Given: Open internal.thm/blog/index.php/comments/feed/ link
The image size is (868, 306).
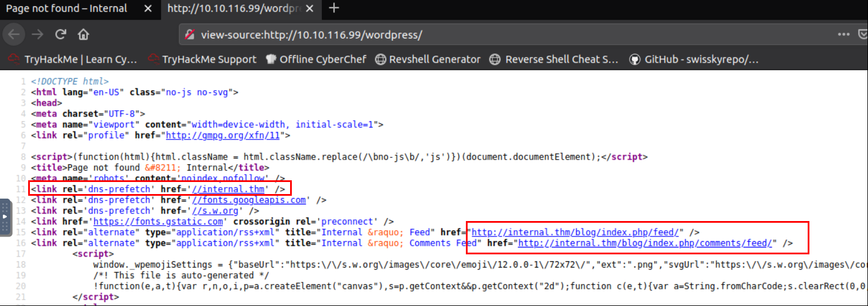Looking at the screenshot, I should point(646,243).
